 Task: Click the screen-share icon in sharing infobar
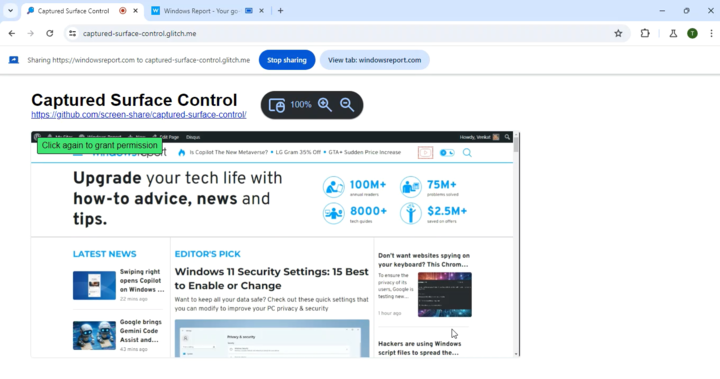14,60
